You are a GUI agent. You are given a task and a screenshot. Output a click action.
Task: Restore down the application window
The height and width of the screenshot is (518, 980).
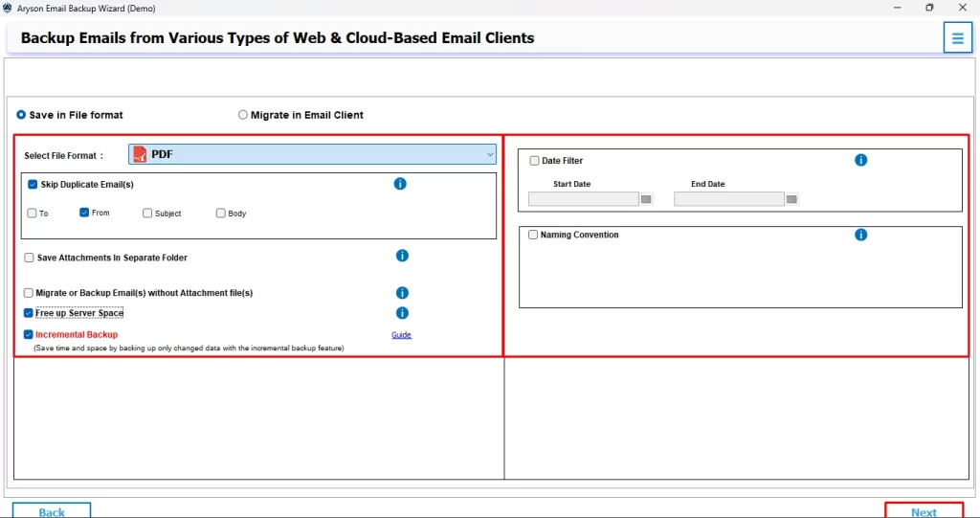coord(929,8)
